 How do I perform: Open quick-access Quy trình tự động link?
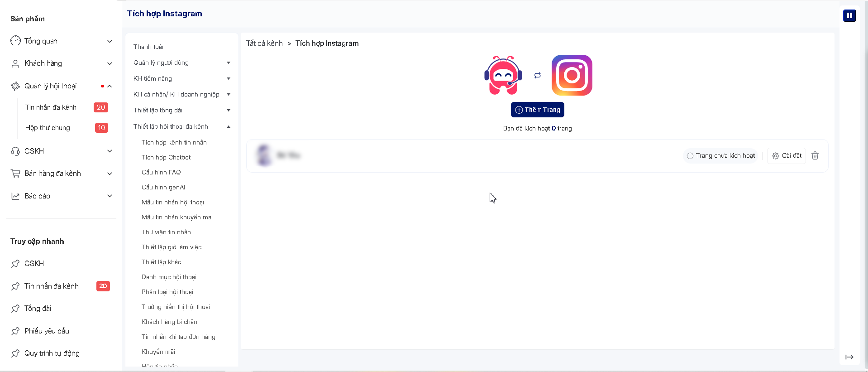[x=52, y=353]
